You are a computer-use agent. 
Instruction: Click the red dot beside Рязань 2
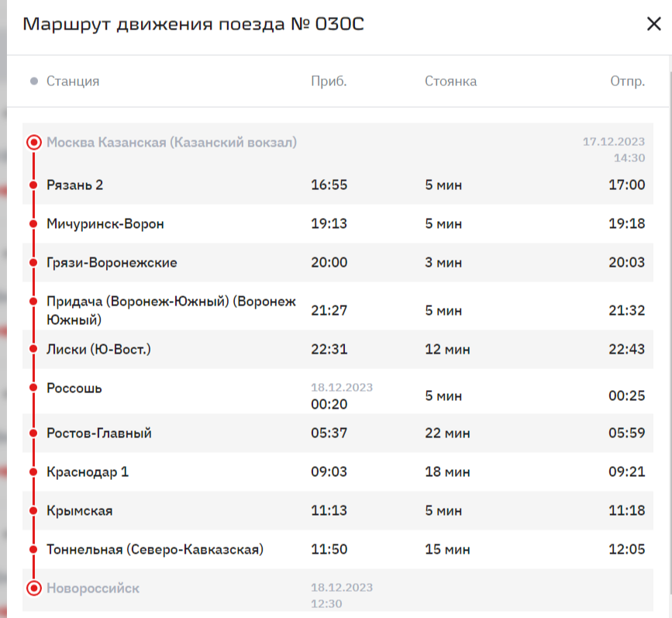click(x=33, y=185)
